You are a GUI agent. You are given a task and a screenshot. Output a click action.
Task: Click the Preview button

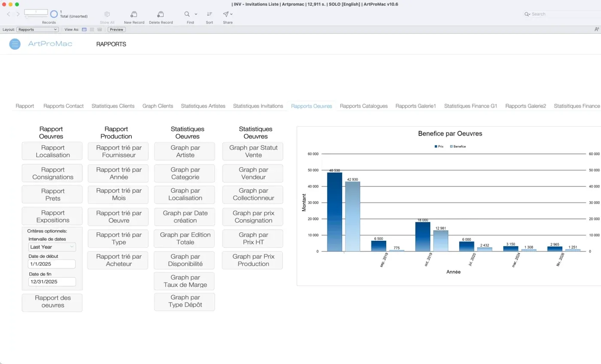116,30
